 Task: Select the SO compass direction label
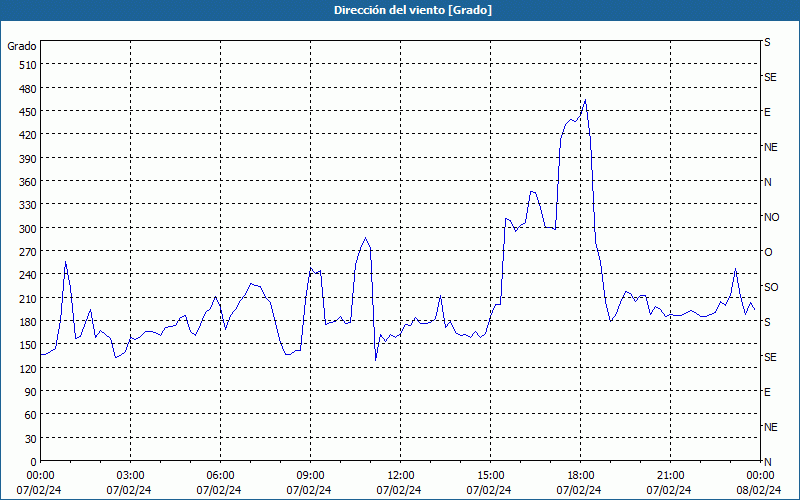(771, 287)
